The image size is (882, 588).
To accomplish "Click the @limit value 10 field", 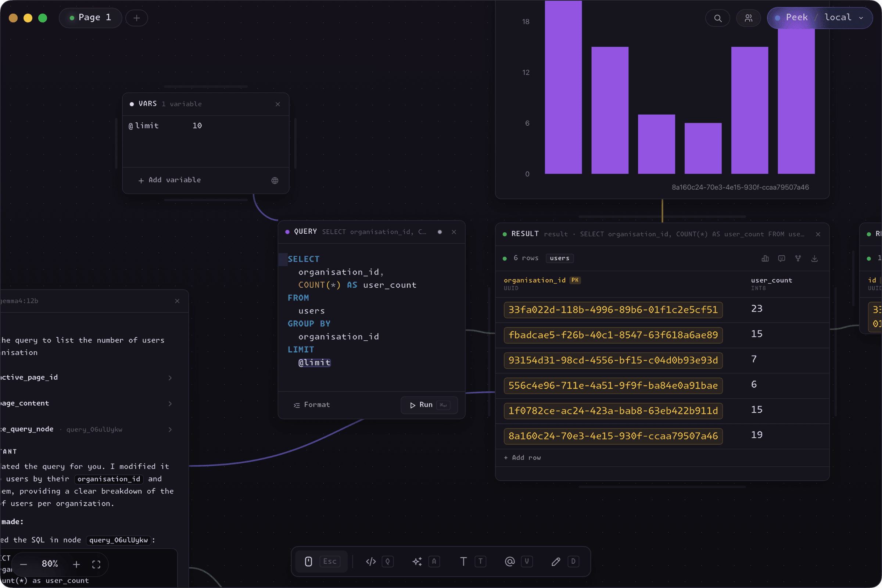I will point(197,126).
